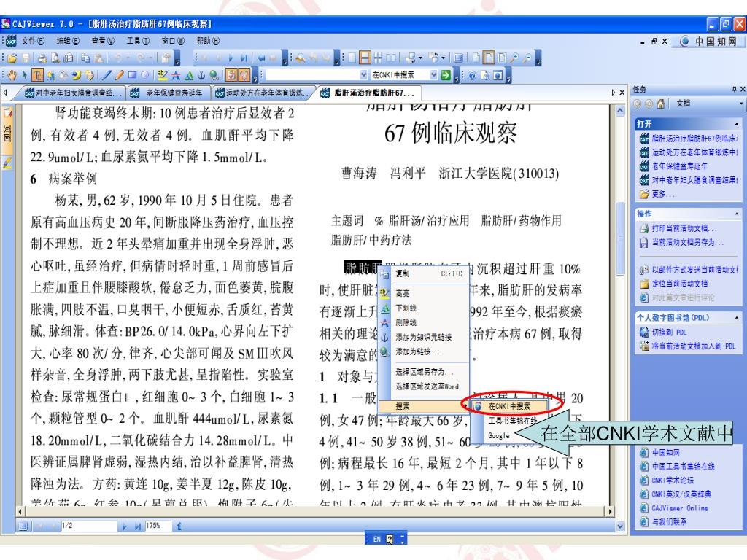
Task: Open the search scope dropdown (在CNKI中搜索)
Action: (x=433, y=75)
